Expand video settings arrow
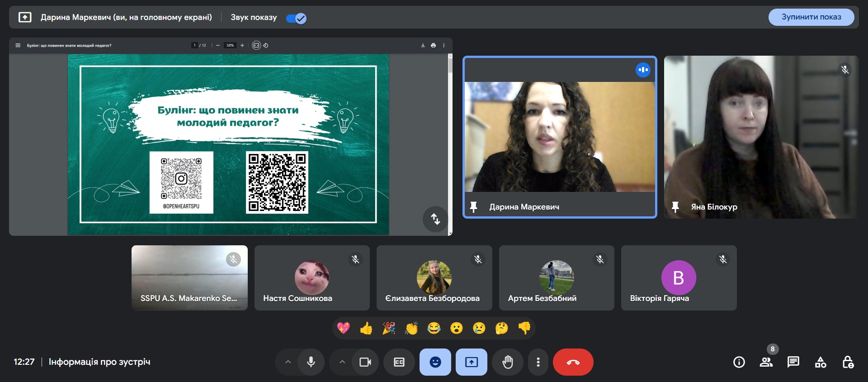 point(342,362)
